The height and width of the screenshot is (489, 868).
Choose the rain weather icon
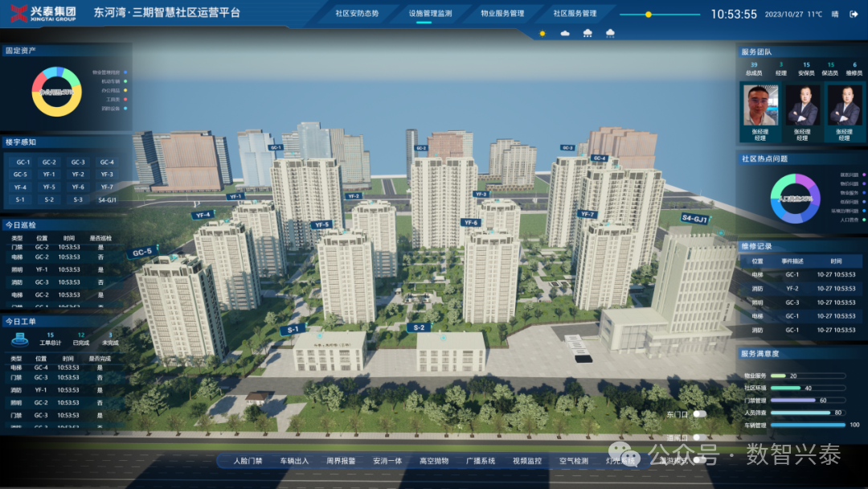(588, 33)
